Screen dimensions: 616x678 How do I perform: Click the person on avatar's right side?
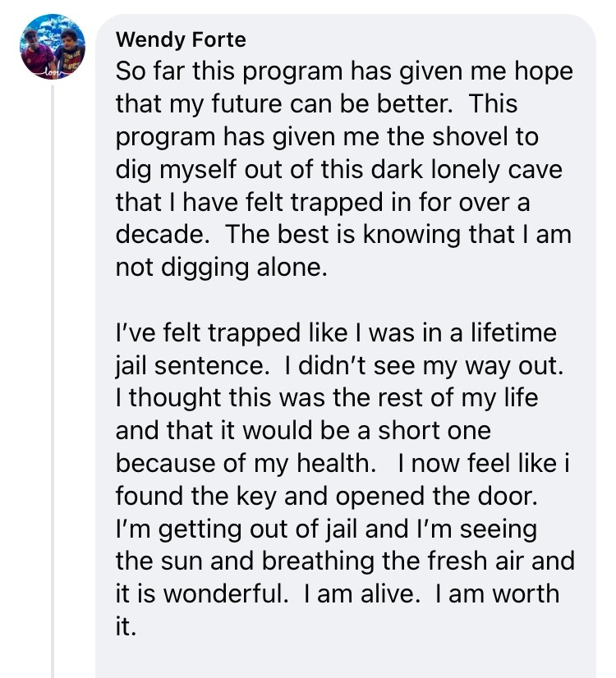(69, 50)
